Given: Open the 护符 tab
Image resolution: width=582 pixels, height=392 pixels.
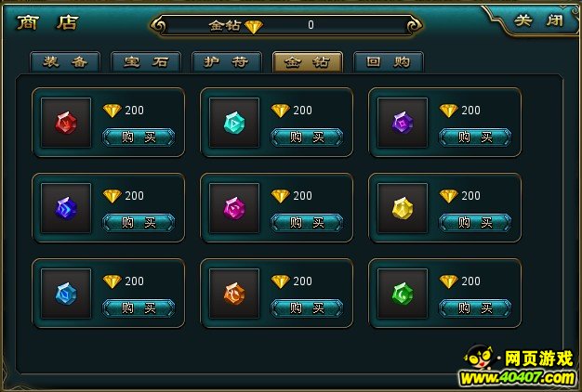Looking at the screenshot, I should click(227, 62).
